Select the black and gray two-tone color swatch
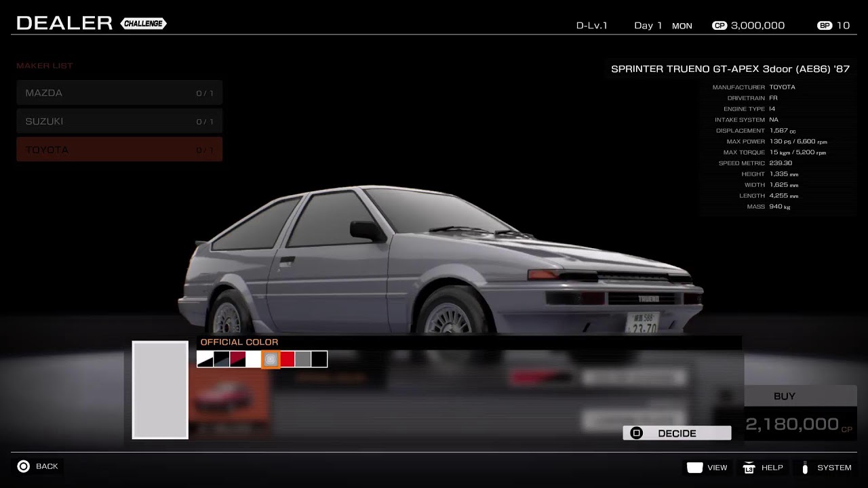 tap(221, 359)
